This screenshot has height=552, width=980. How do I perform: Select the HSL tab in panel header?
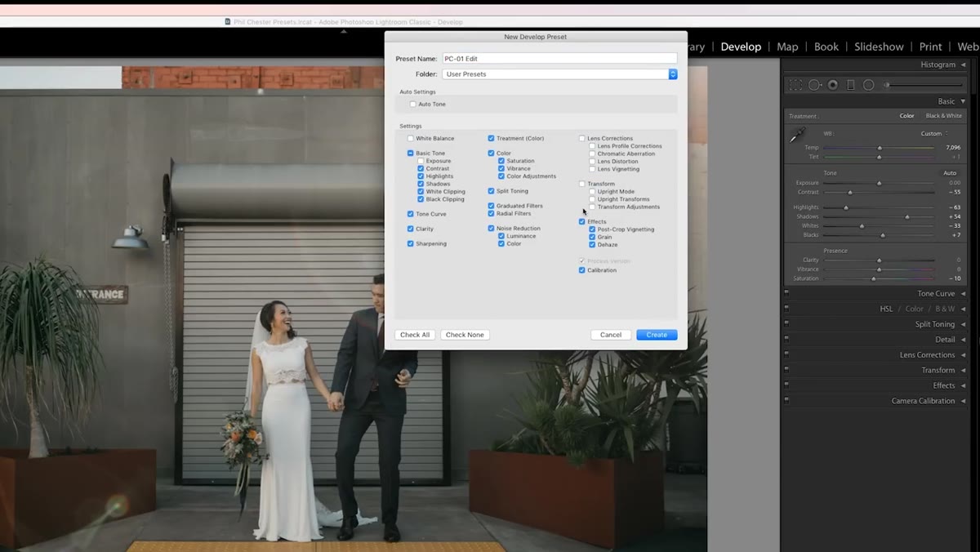(886, 309)
